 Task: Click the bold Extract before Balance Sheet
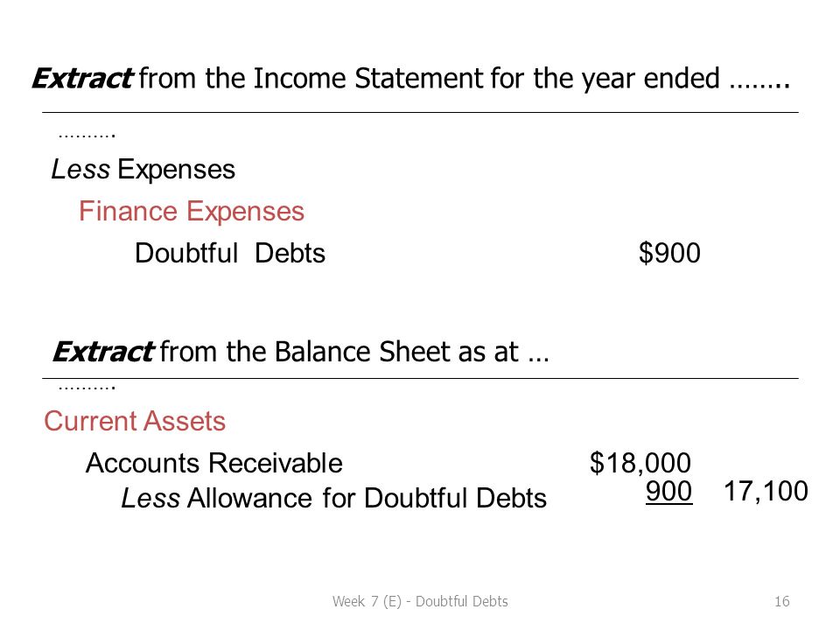[103, 353]
